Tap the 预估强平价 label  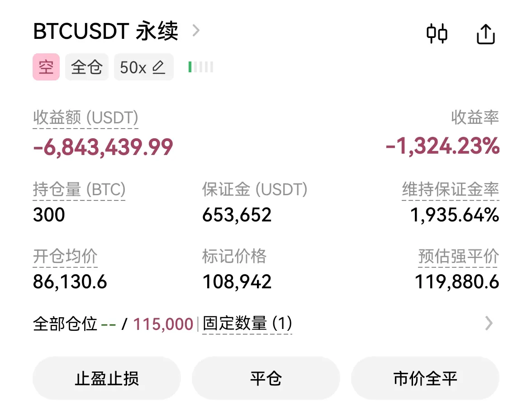[459, 256]
